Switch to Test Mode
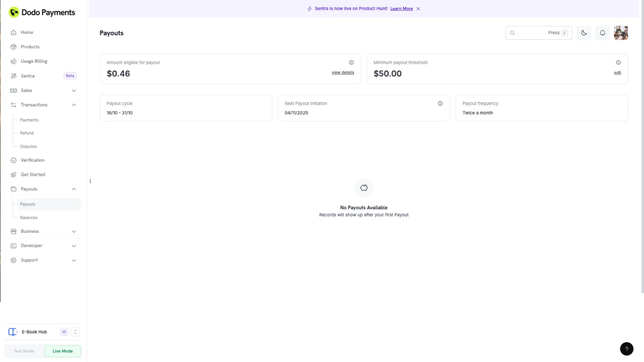Viewport: 644px width, 362px height. coord(24,351)
